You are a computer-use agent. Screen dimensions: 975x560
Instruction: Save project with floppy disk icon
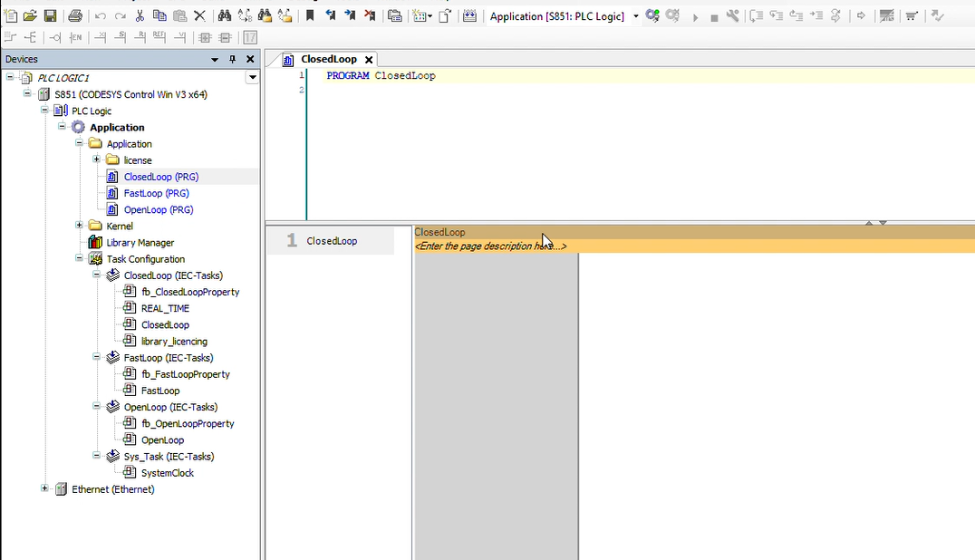51,16
